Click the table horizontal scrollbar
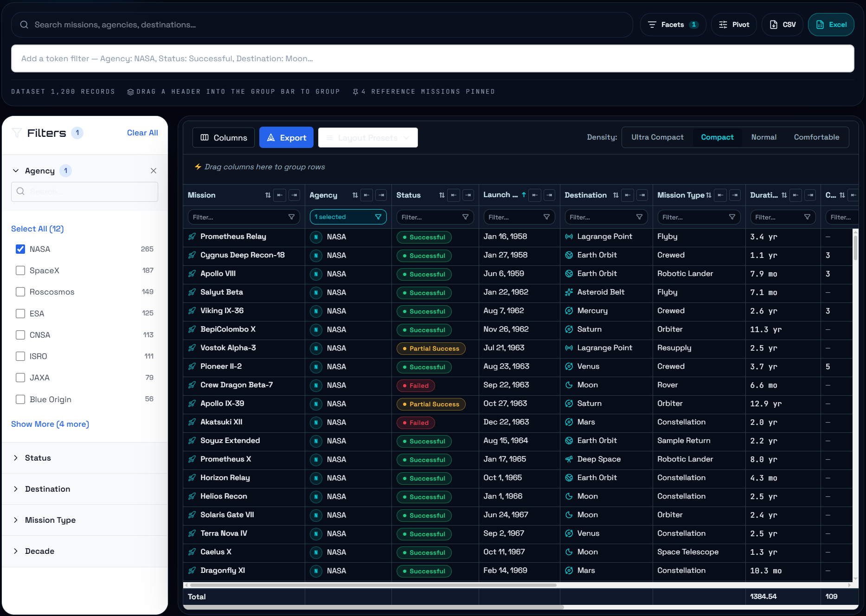Viewport: 866px width, 616px height. 373,585
